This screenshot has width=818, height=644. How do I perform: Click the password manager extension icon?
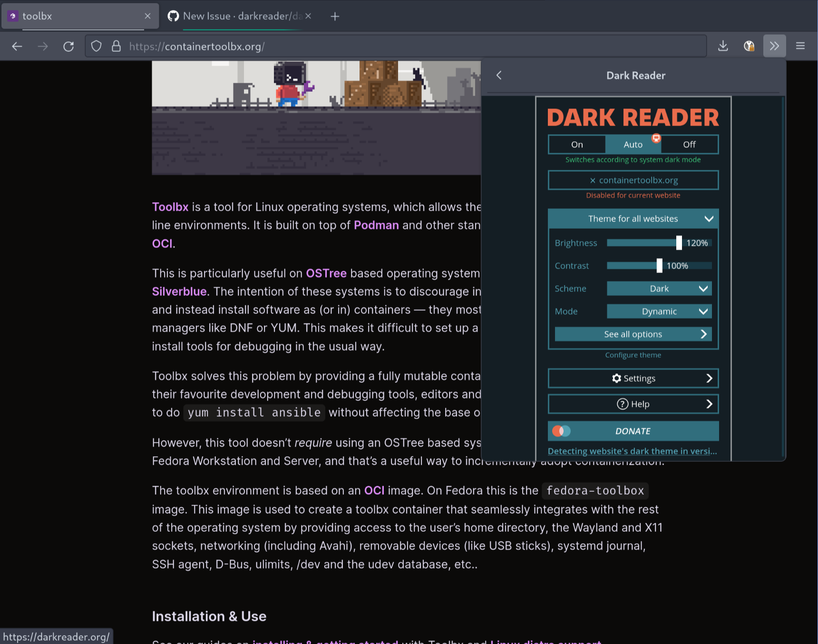(x=749, y=46)
